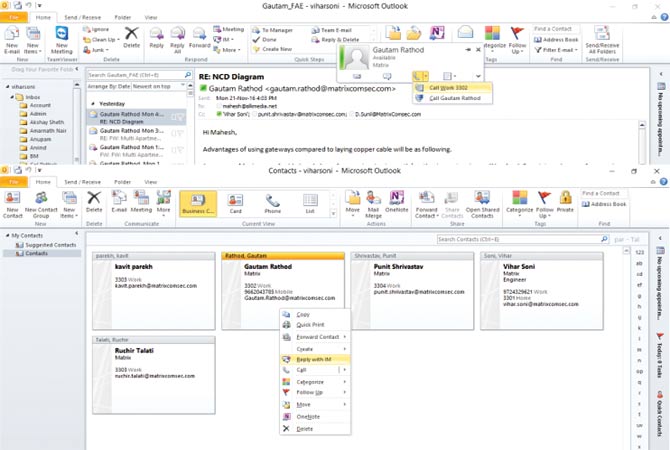Click the Find a Contact box in Contacts window
Screen dimensions: 670x450
point(602,194)
